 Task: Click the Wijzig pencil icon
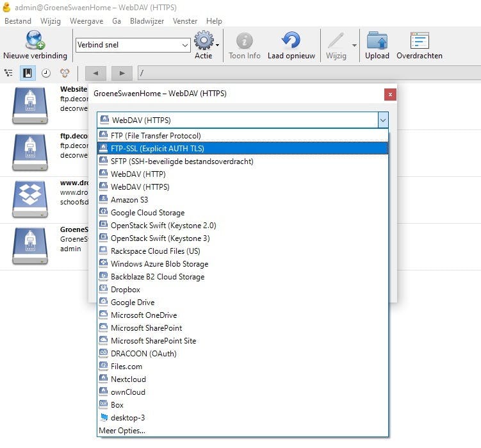[x=336, y=41]
